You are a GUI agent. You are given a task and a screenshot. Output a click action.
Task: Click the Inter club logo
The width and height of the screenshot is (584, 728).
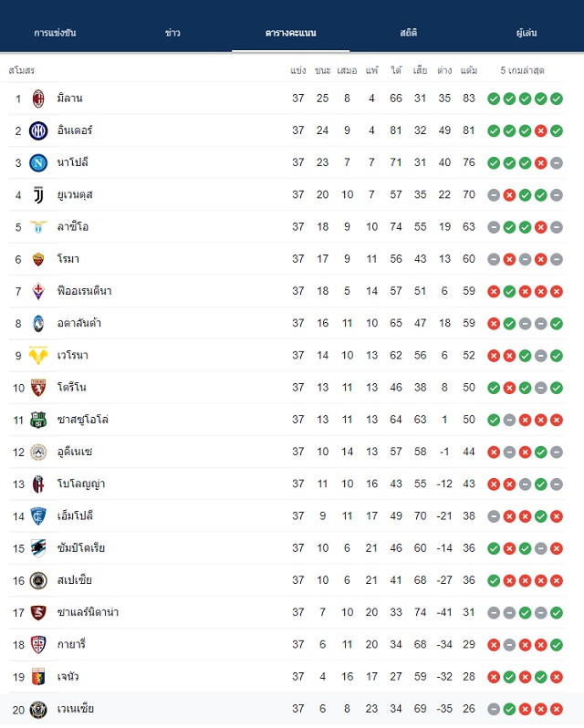click(38, 131)
